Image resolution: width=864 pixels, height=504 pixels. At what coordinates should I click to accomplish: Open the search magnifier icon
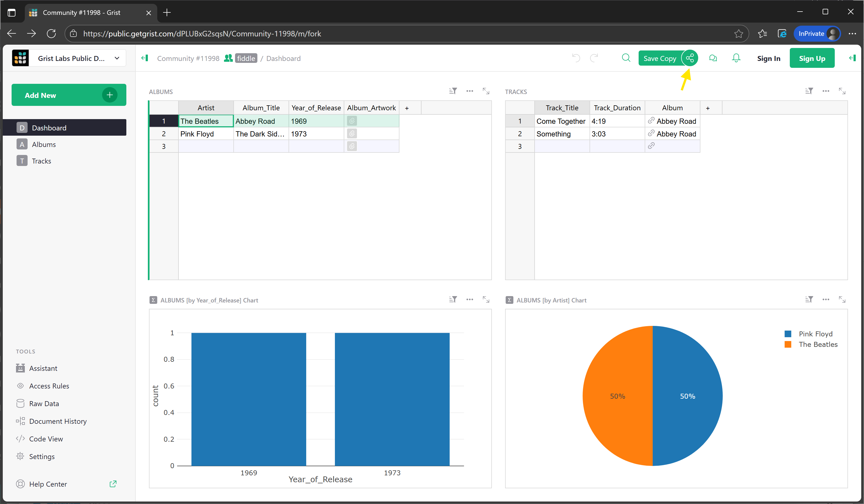(626, 58)
